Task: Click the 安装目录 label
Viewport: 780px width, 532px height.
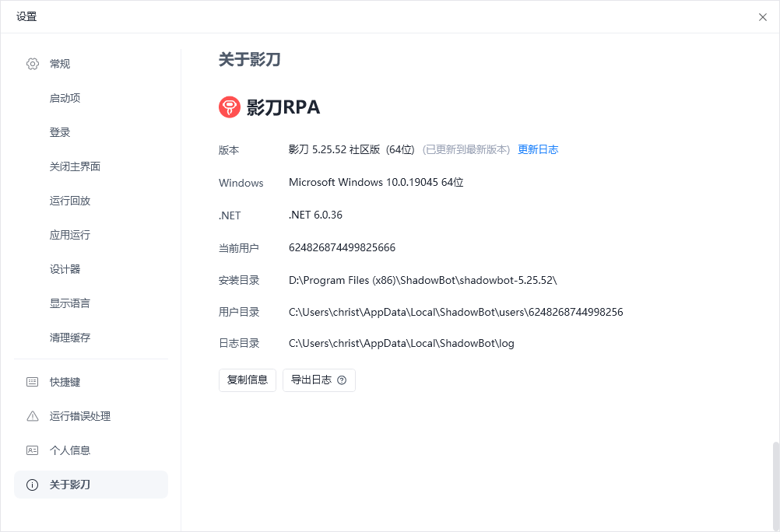Action: (239, 281)
